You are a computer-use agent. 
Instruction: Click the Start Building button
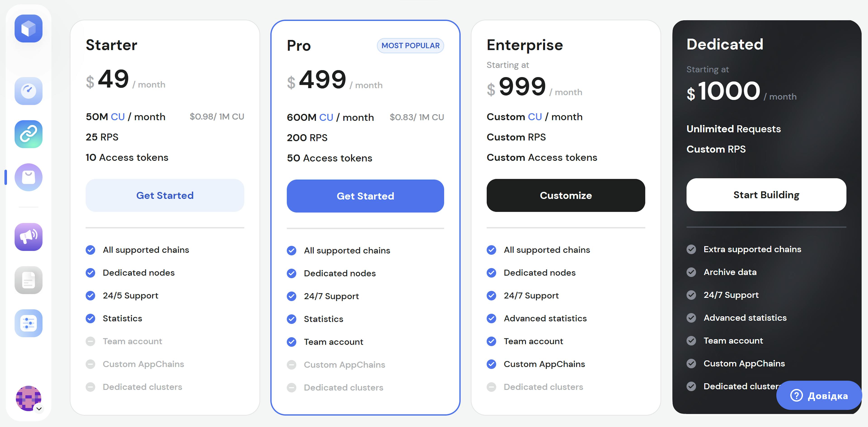click(x=766, y=195)
